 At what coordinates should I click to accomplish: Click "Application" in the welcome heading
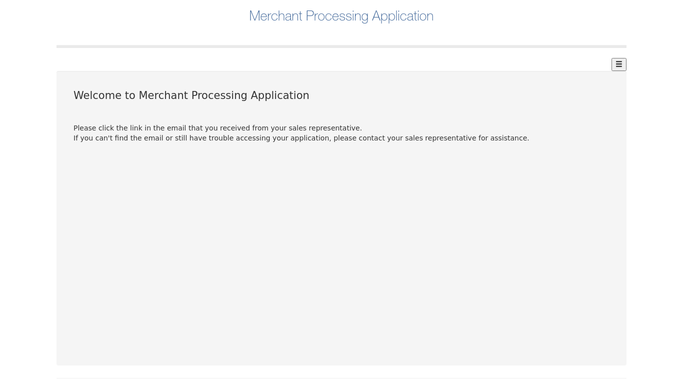click(280, 96)
